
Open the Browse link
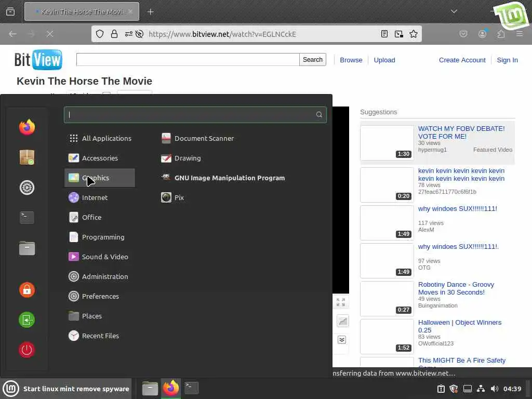click(x=351, y=60)
